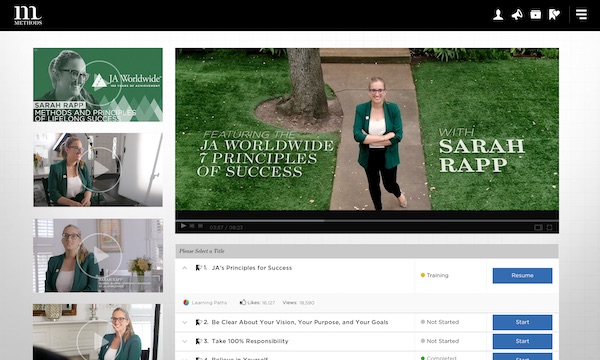The image size is (600, 360).
Task: Click Not Started status of lesson 2
Action: [x=443, y=322]
